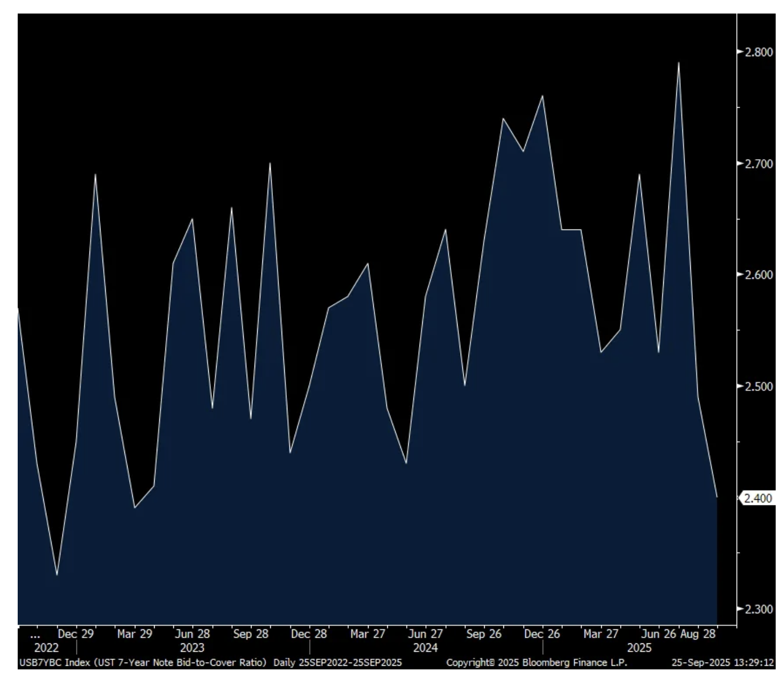784x685 pixels.
Task: Click the Mar 29 date label
Action: (134, 634)
